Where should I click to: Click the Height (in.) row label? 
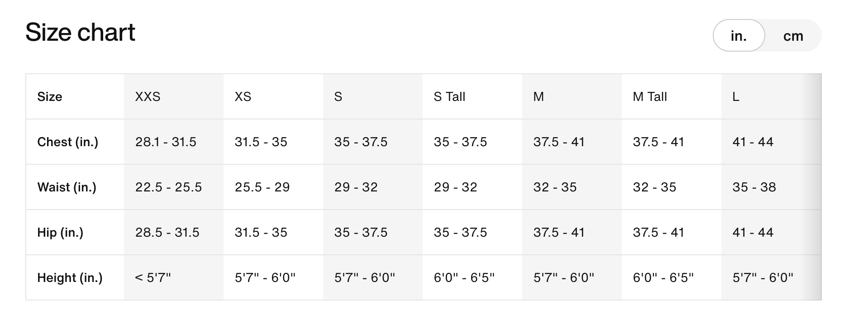(70, 277)
